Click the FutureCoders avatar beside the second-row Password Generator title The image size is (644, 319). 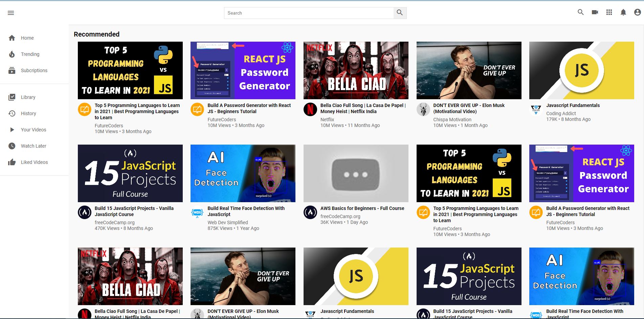coord(536,212)
